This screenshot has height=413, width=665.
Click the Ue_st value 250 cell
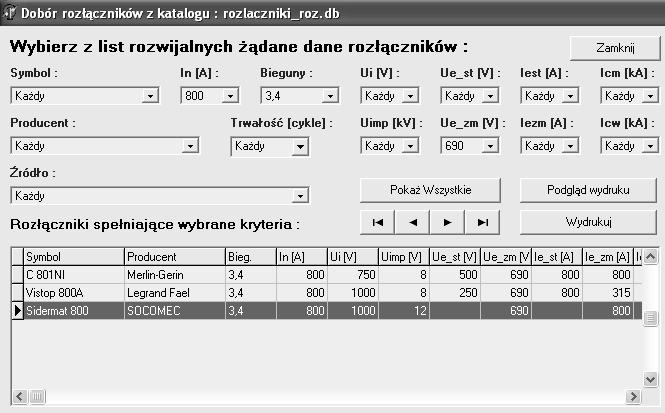(455, 293)
